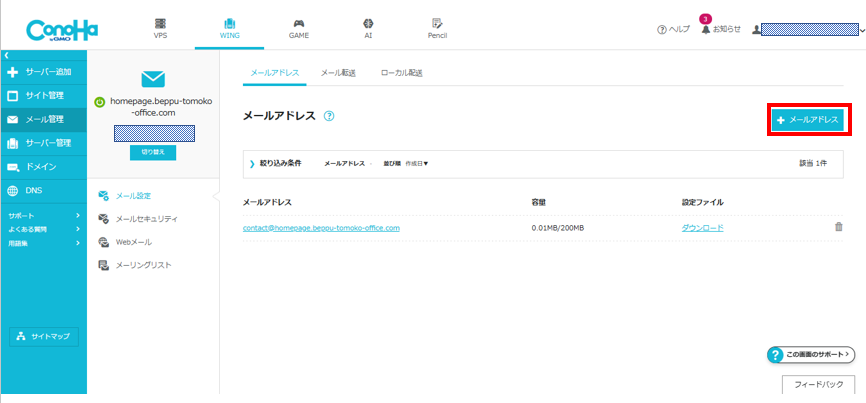866x403 pixels.
Task: Open メーリングリスト submenu item
Action: [x=135, y=266]
